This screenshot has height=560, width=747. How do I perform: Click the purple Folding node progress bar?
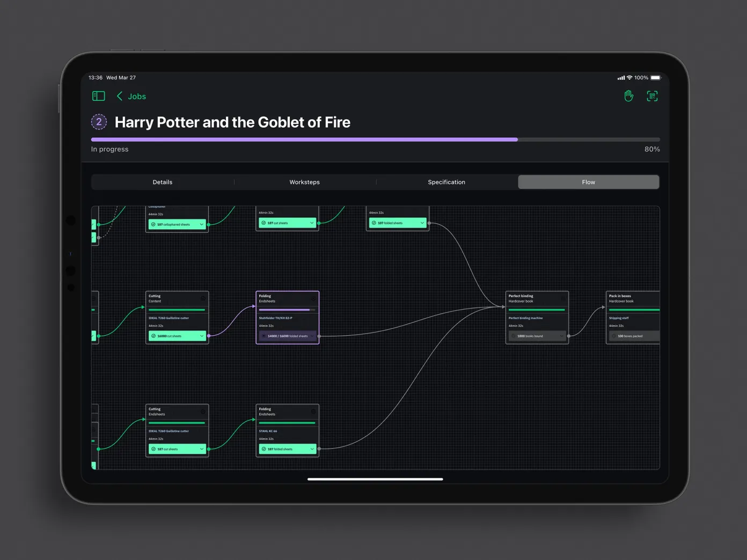pyautogui.click(x=287, y=310)
